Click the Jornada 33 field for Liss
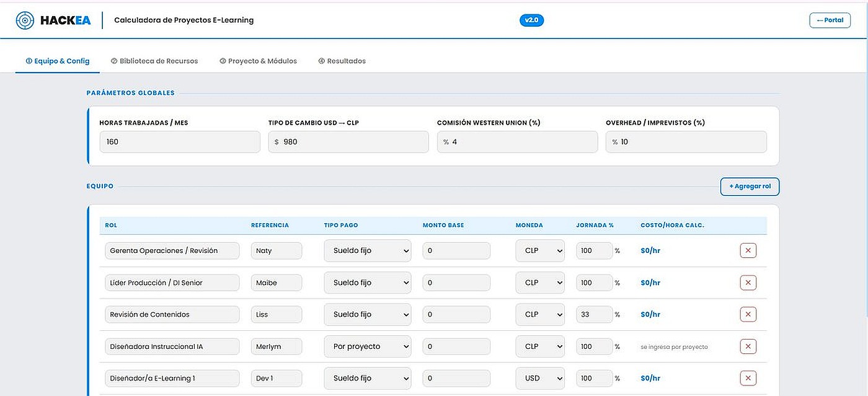Viewport: 868px width, 396px height. [595, 314]
